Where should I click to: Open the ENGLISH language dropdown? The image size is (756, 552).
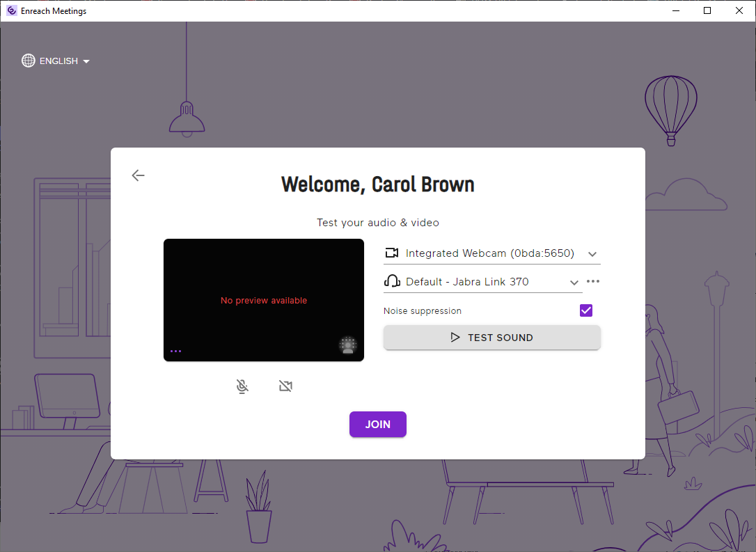pos(64,61)
